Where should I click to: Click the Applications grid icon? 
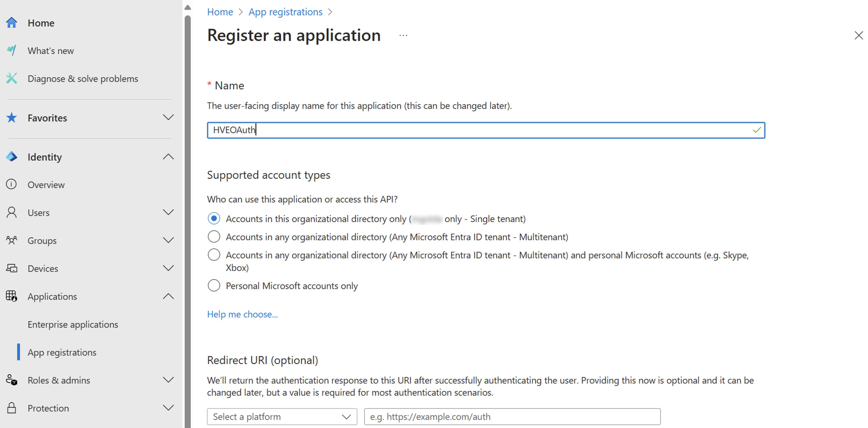[11, 296]
